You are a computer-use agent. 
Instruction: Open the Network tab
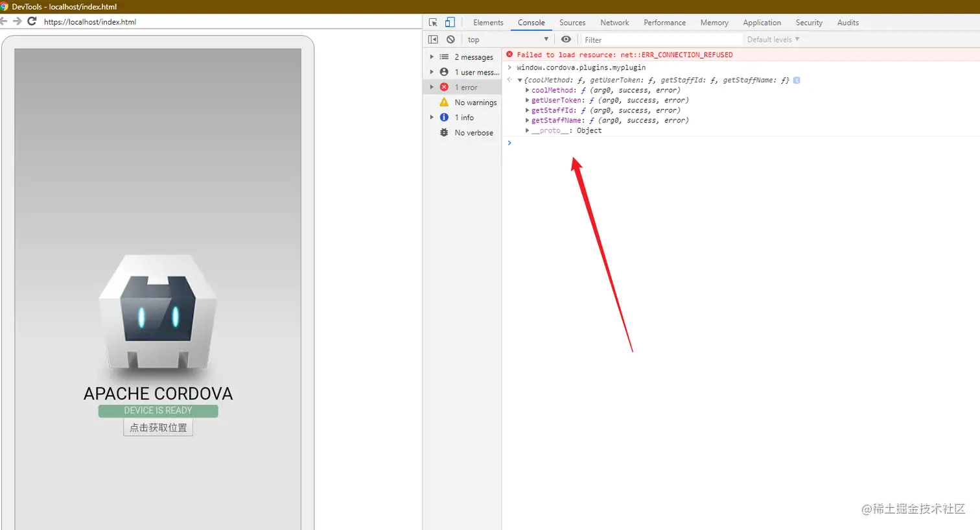coord(614,23)
